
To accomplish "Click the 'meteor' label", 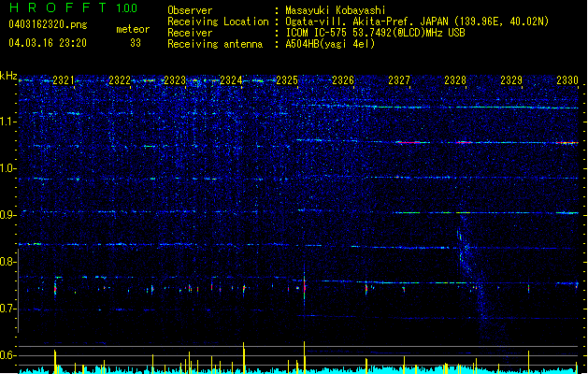I will pos(133,29).
